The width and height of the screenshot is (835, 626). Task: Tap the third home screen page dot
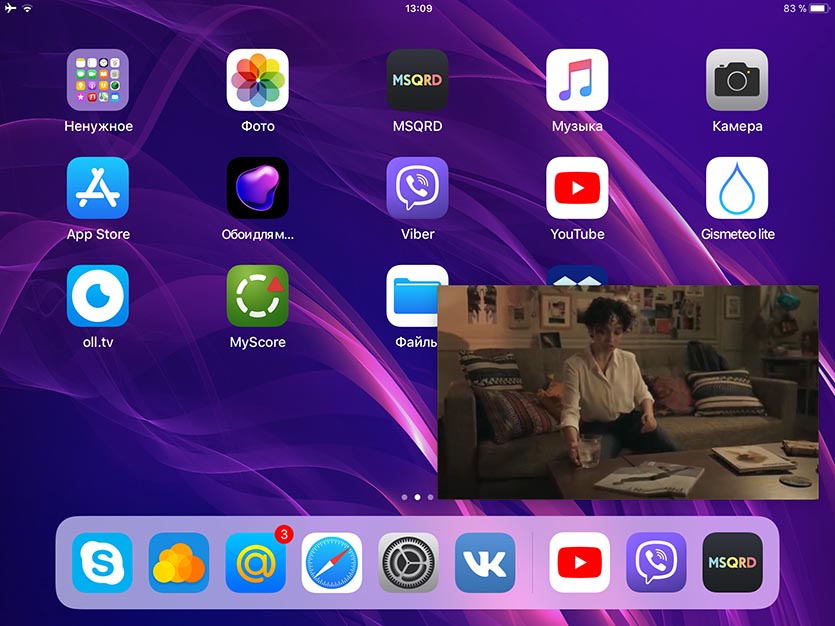pyautogui.click(x=430, y=497)
